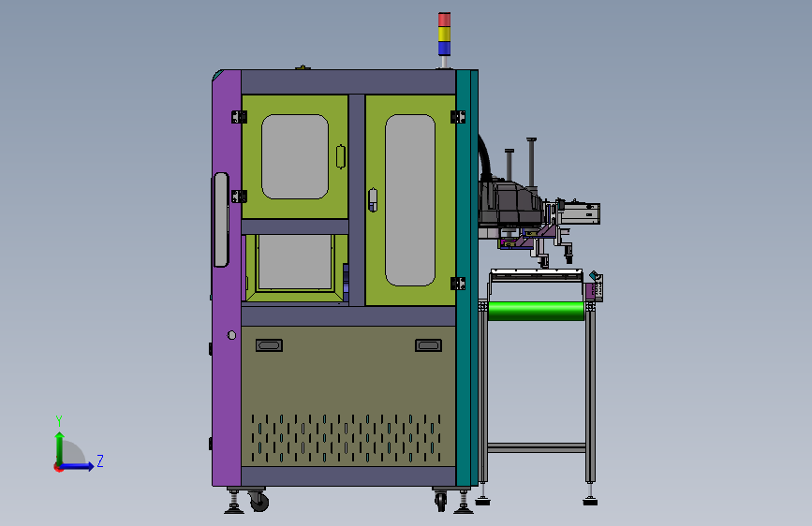Pick the teal right side panel of the cabinet
This screenshot has height=526, width=812.
click(x=466, y=278)
